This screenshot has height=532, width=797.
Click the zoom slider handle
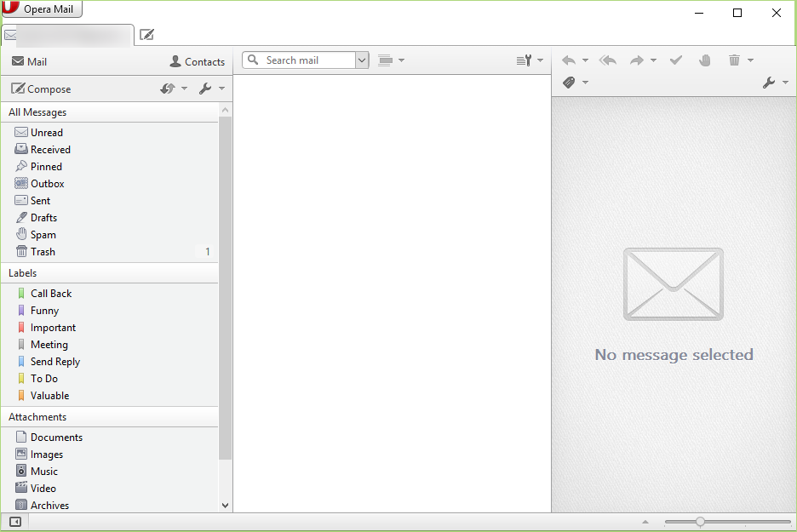pyautogui.click(x=700, y=522)
